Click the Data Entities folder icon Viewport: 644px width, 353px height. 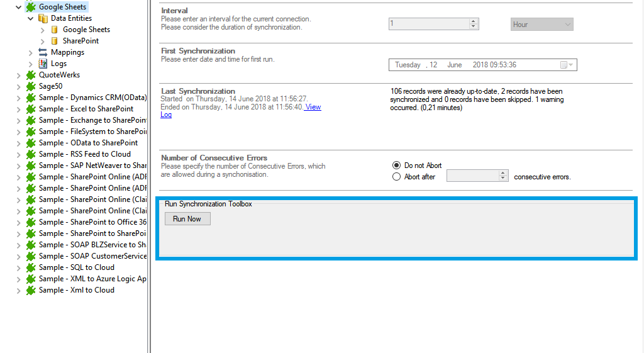43,18
